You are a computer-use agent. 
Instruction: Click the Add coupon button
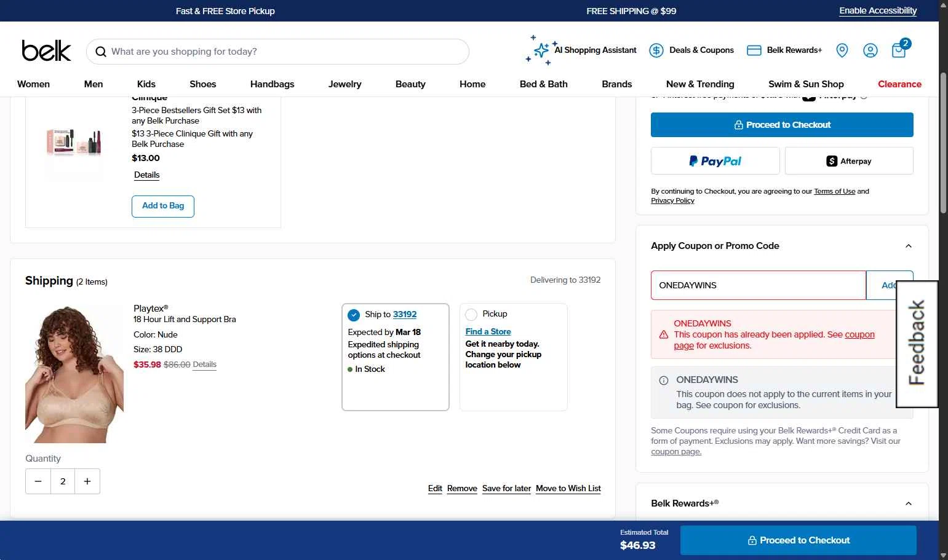click(889, 285)
